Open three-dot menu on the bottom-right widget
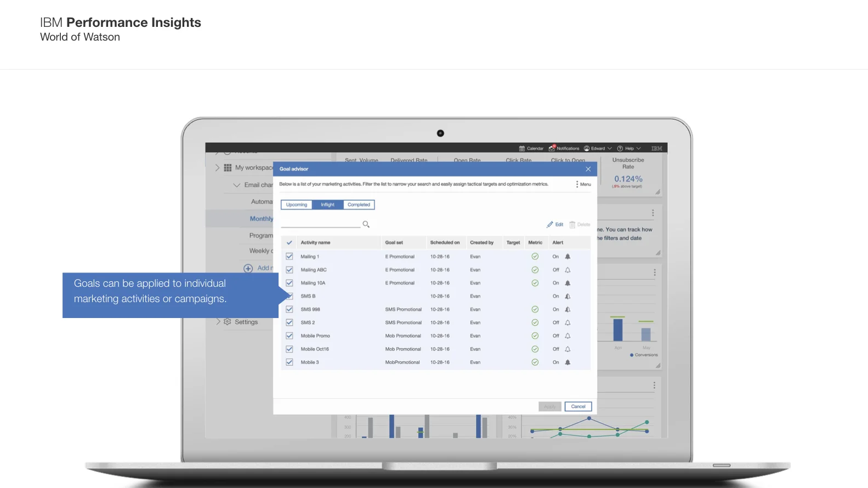Screen dimensions: 868x488 click(654, 385)
